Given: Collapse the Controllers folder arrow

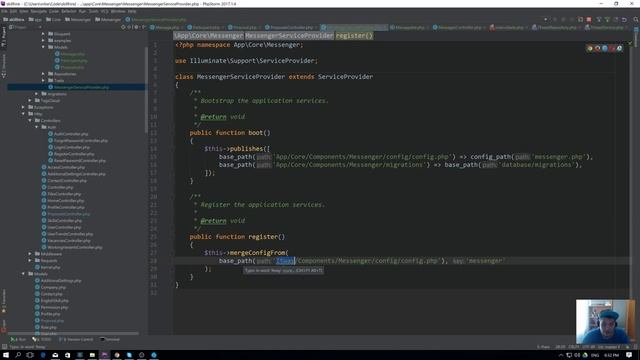Looking at the screenshot, I should pyautogui.click(x=30, y=120).
